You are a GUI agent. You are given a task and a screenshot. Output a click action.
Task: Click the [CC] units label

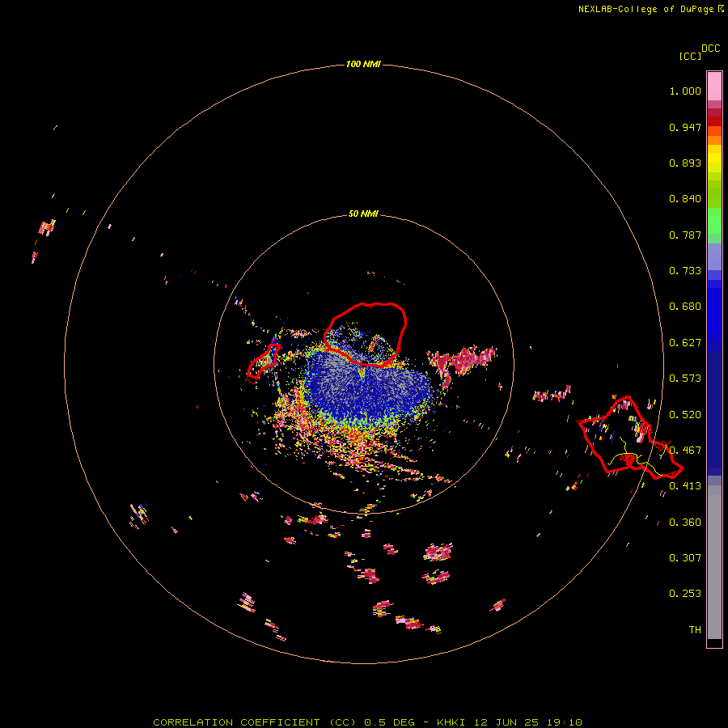point(690,56)
